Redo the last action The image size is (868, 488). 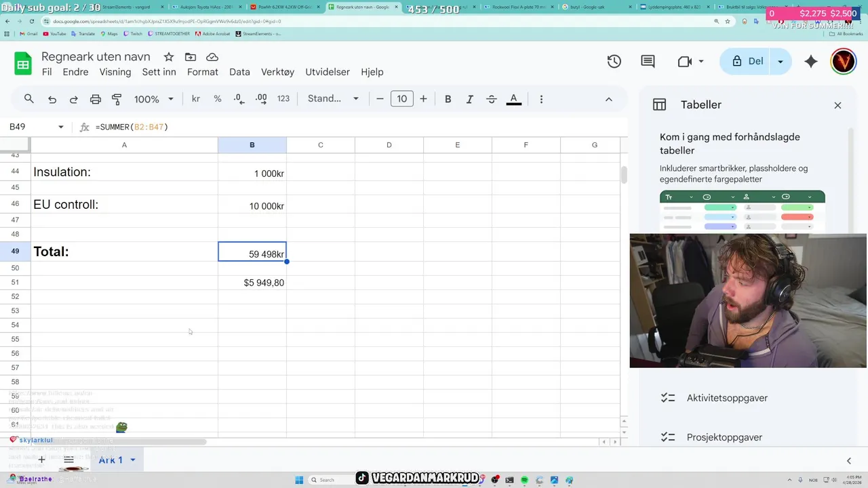[x=73, y=99]
